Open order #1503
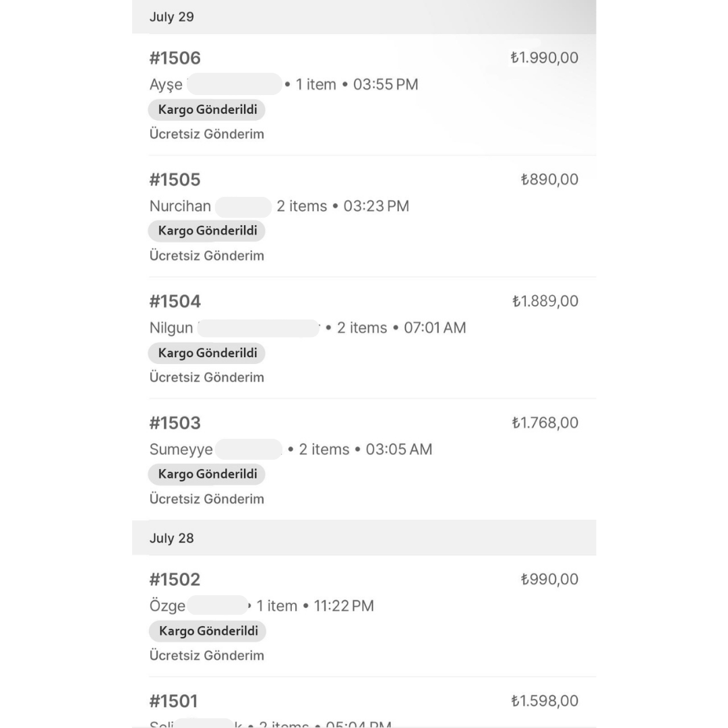 pos(175,423)
